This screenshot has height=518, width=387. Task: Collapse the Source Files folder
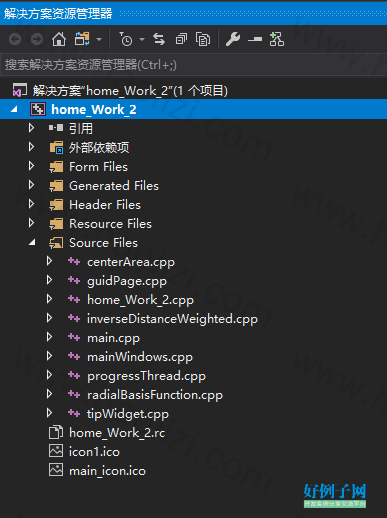click(32, 243)
